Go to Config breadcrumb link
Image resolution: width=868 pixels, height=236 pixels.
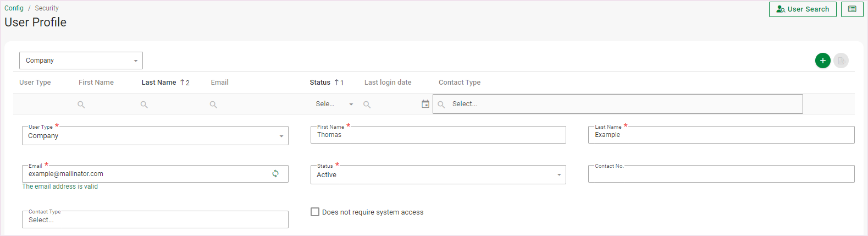click(x=14, y=8)
